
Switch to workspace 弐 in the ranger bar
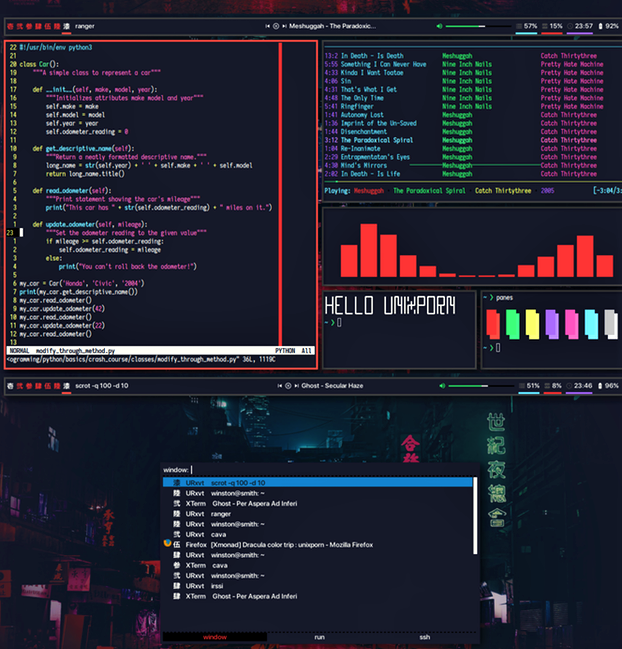pyautogui.click(x=19, y=26)
